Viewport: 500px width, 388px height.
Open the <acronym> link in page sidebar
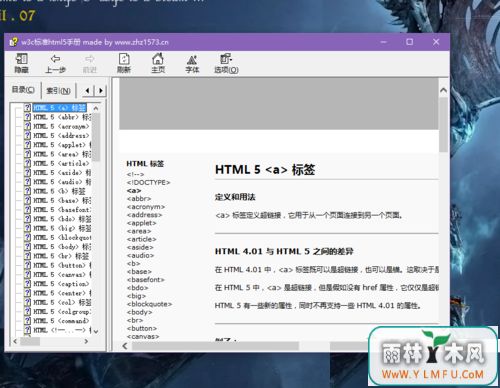[x=146, y=207]
